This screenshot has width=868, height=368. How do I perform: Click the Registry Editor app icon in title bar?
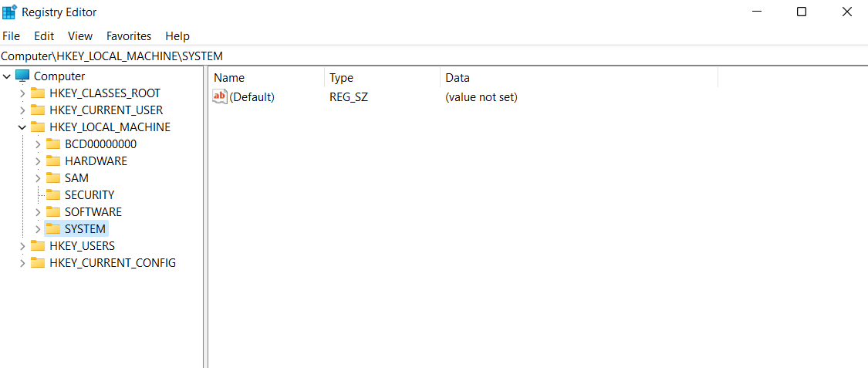10,12
